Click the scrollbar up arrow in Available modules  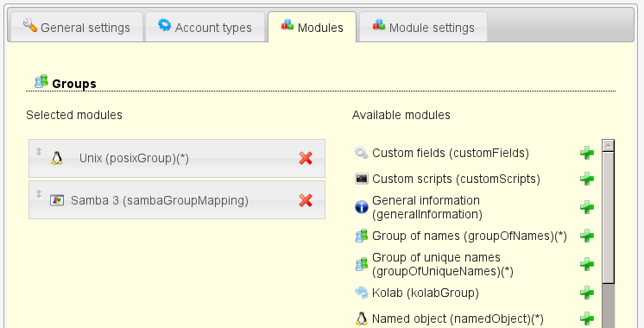[x=609, y=145]
